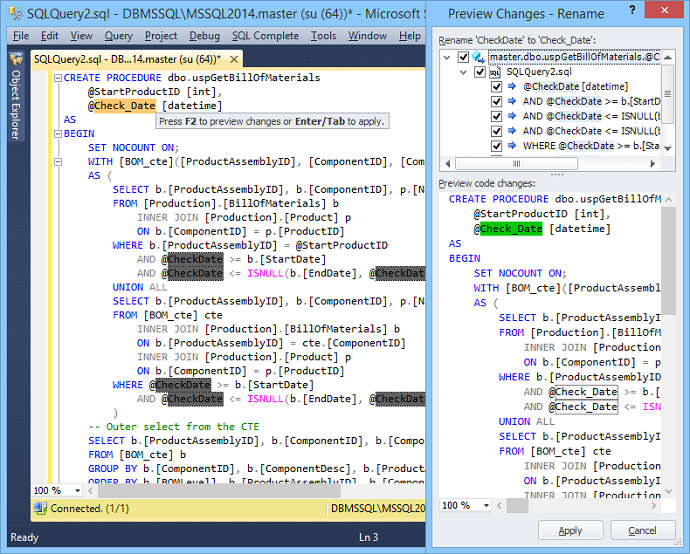Click the Object Explorer panel icon
The width and height of the screenshot is (690, 554).
pos(16,59)
